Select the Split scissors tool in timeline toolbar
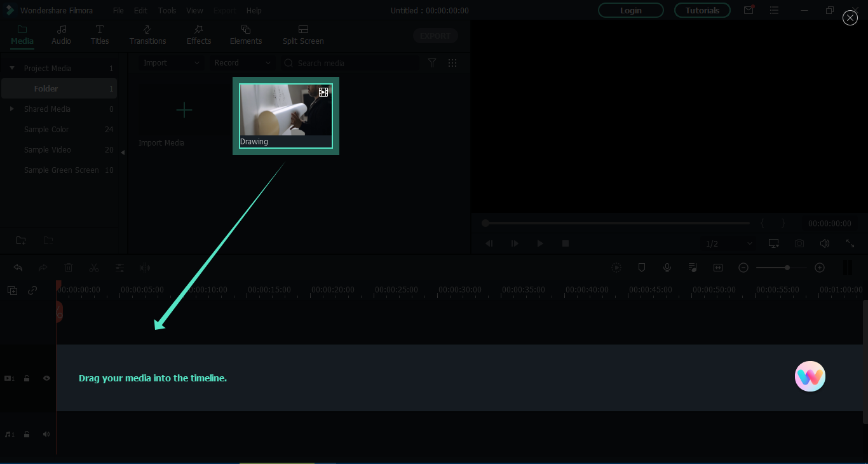This screenshot has width=868, height=464. [94, 268]
